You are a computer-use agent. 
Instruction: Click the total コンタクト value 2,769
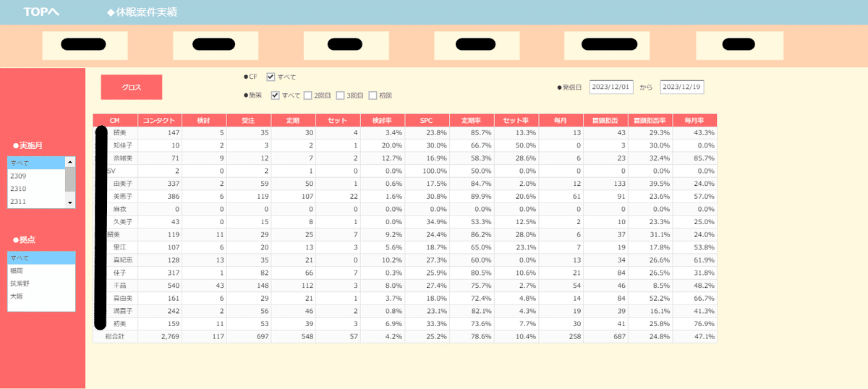170,336
